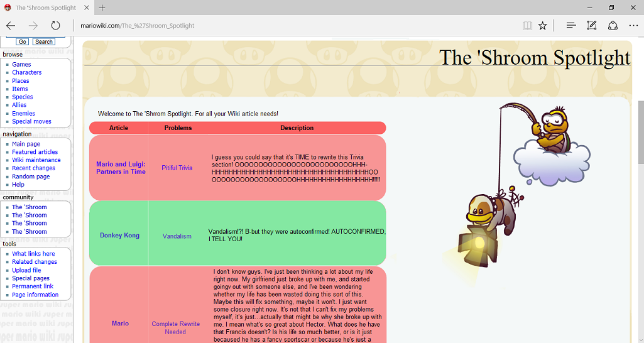Open Recent changes in navigation
The image size is (644, 343).
[x=33, y=168]
